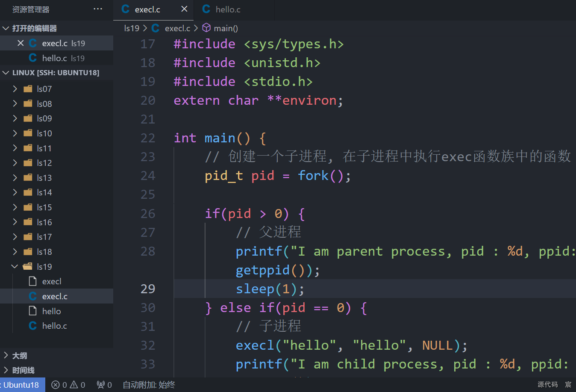Click the ls14 folder icon
This screenshot has height=392, width=576.
coord(28,192)
